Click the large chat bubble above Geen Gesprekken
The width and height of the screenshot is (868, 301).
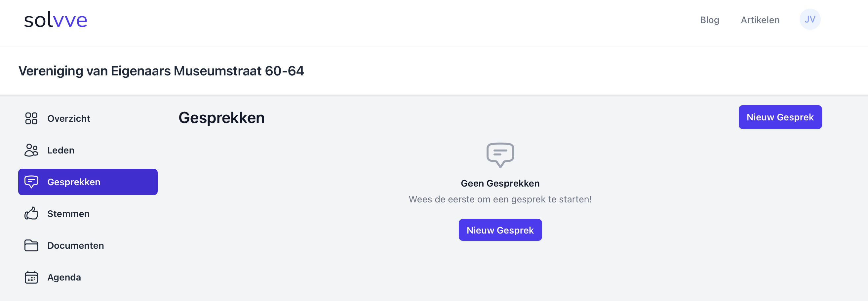point(500,155)
